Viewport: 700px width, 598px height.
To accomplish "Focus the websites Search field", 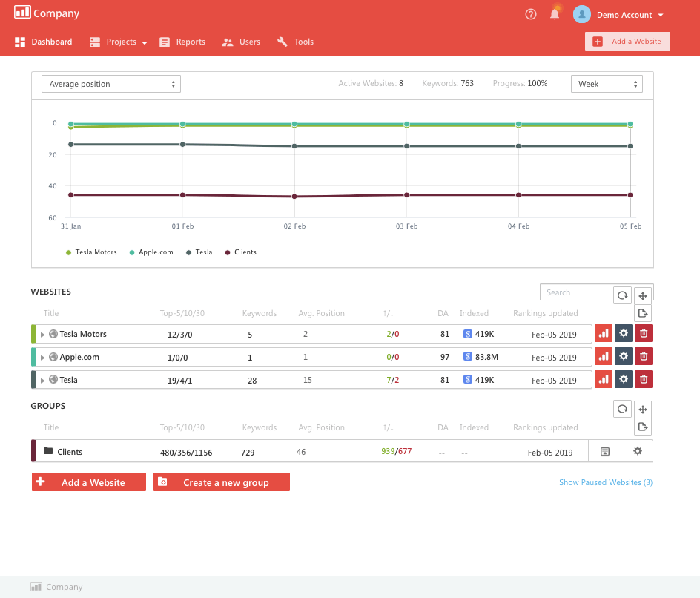I will [x=577, y=292].
